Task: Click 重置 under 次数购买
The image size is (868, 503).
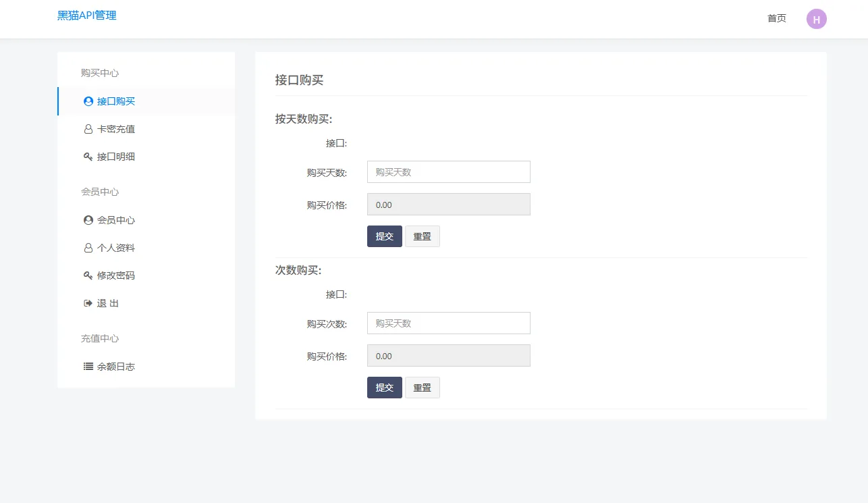Action: pos(422,387)
